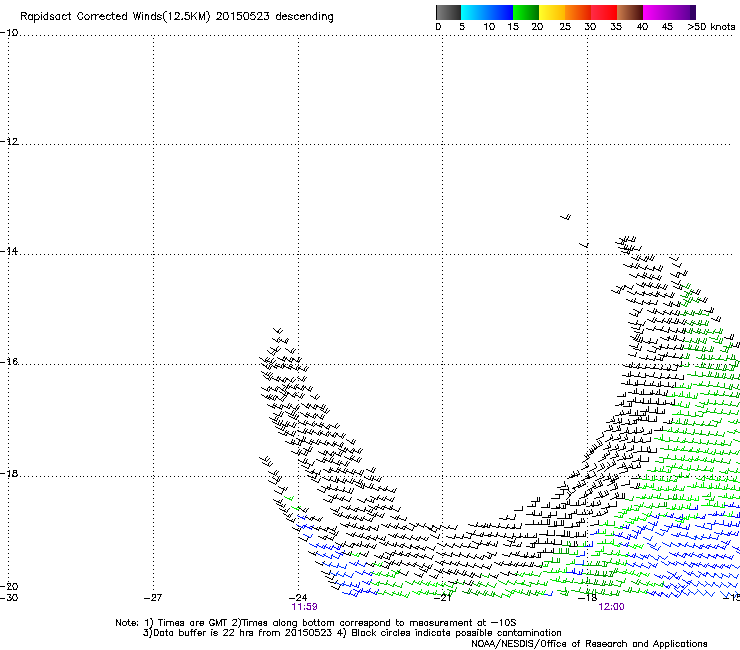Click the purple 12:00 time label
The image size is (740, 650).
coord(611,607)
